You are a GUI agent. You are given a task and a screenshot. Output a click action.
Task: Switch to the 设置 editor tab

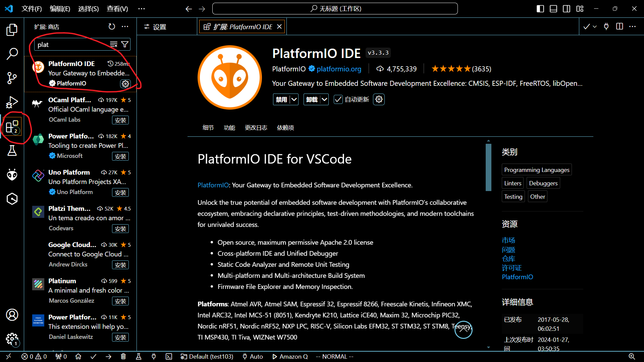coord(167,26)
